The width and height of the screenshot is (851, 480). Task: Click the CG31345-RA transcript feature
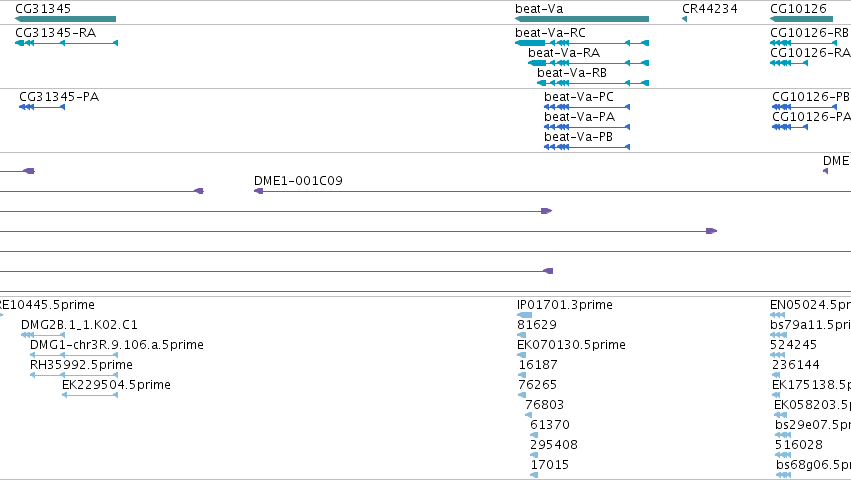click(66, 43)
